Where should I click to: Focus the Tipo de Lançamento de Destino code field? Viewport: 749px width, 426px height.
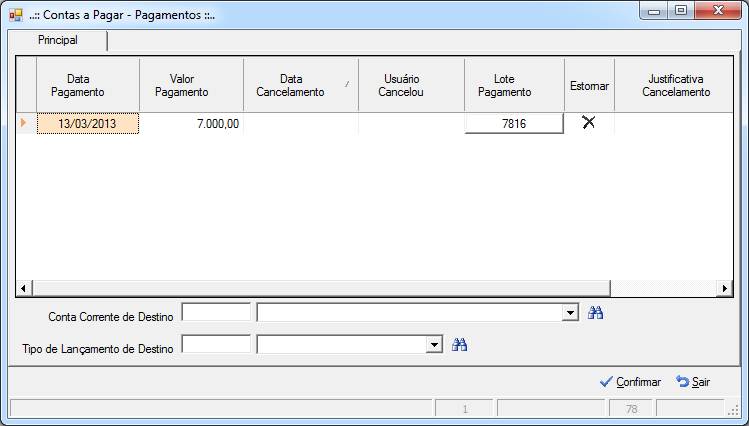(216, 344)
